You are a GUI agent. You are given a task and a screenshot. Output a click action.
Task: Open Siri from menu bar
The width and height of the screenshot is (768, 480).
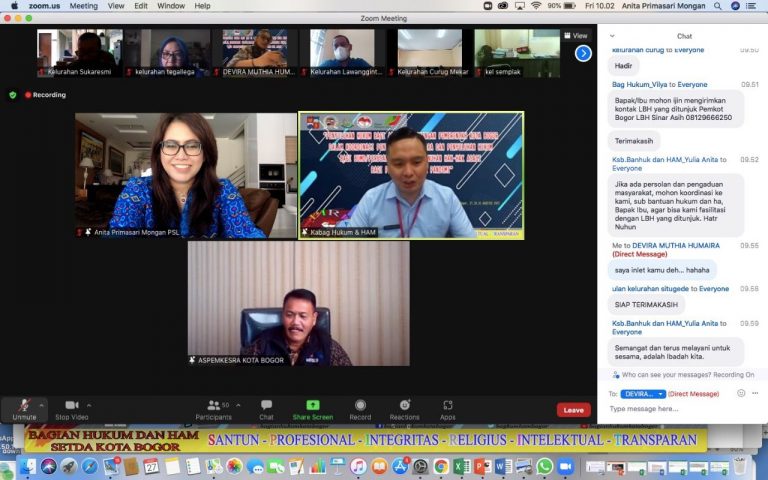coord(735,6)
